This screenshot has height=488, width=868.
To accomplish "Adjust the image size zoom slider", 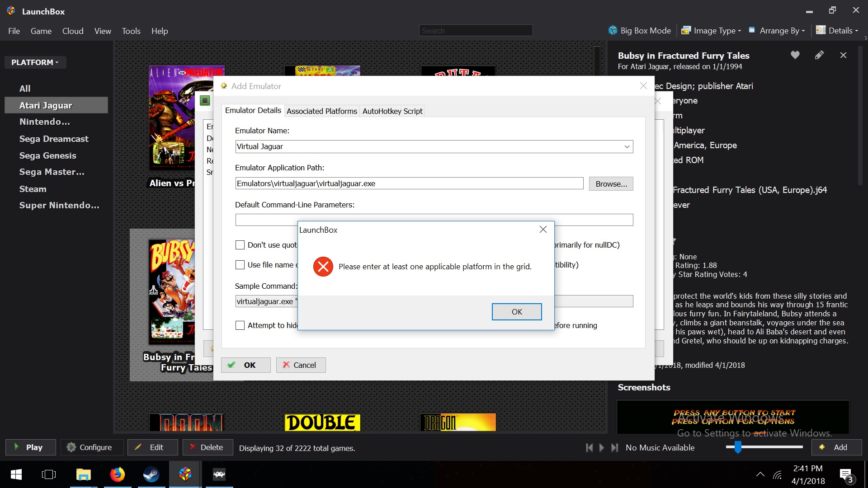I will [738, 447].
